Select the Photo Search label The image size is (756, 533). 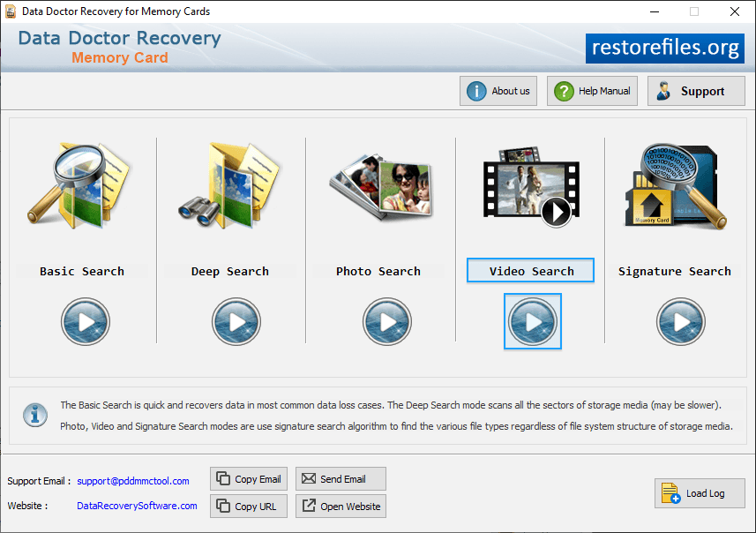(378, 272)
